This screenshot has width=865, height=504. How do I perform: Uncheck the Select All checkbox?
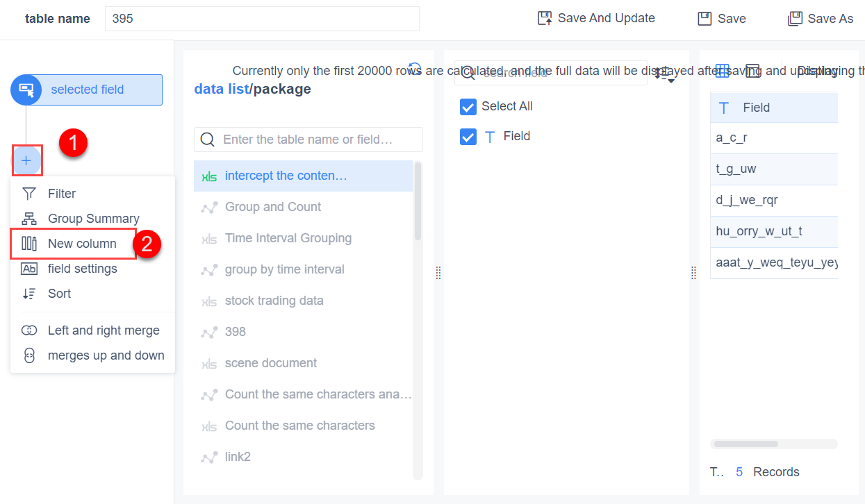tap(468, 106)
